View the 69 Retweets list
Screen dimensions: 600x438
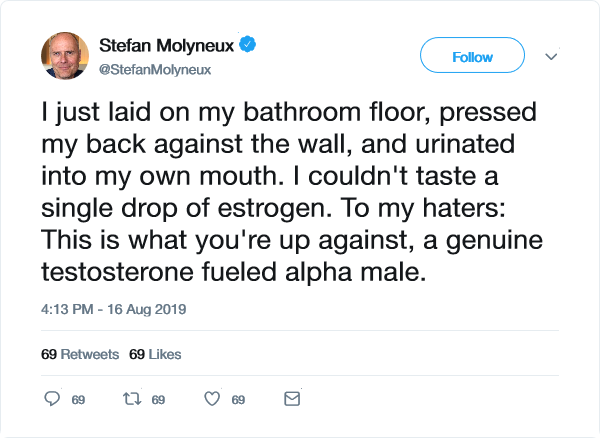pos(80,354)
